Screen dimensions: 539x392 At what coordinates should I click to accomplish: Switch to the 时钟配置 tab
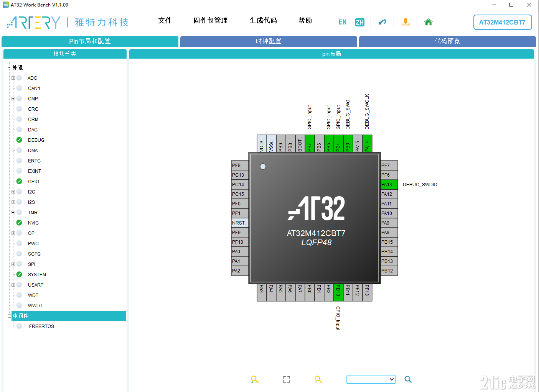[269, 41]
